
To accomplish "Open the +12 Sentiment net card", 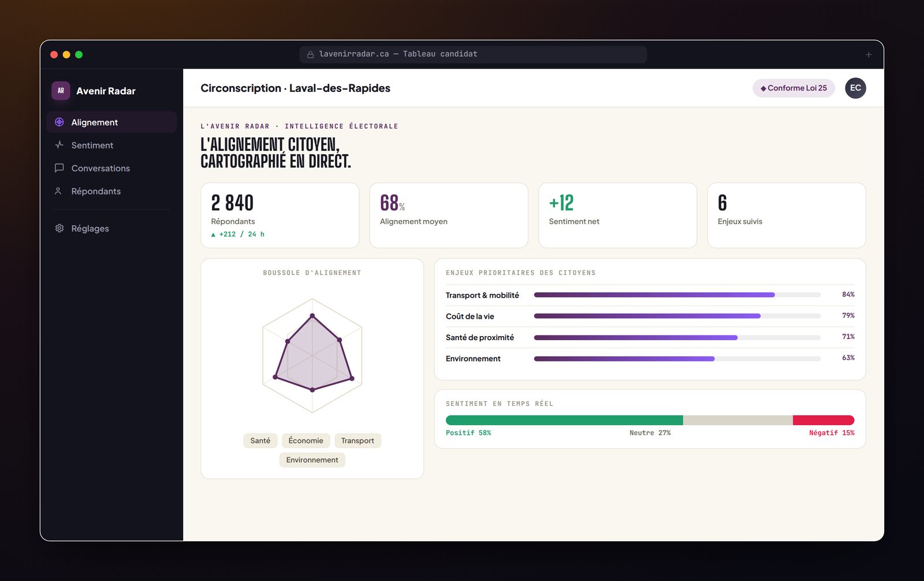I will 618,215.
